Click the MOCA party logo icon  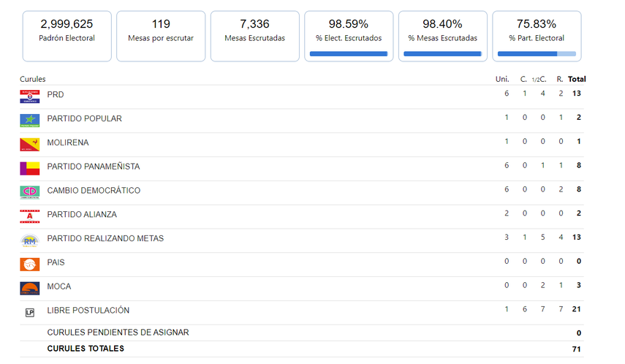coord(29,288)
